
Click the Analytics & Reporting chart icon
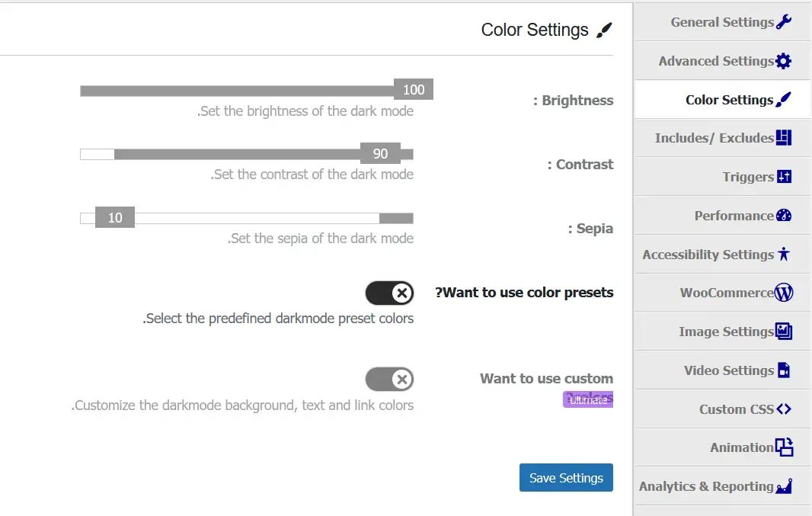point(784,486)
